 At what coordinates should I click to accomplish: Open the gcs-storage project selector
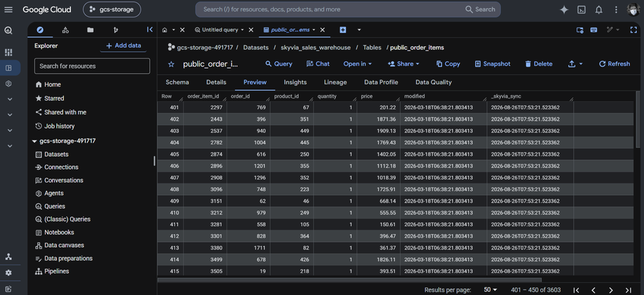pos(112,9)
